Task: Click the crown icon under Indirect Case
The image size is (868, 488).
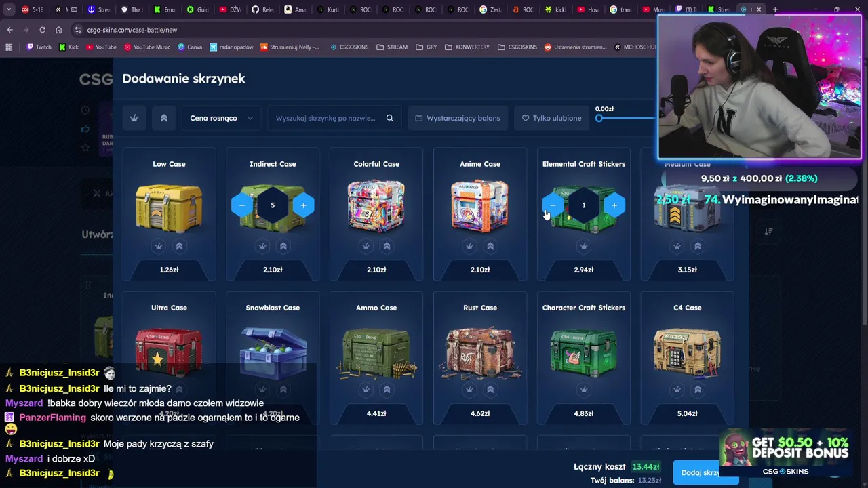Action: pyautogui.click(x=262, y=246)
